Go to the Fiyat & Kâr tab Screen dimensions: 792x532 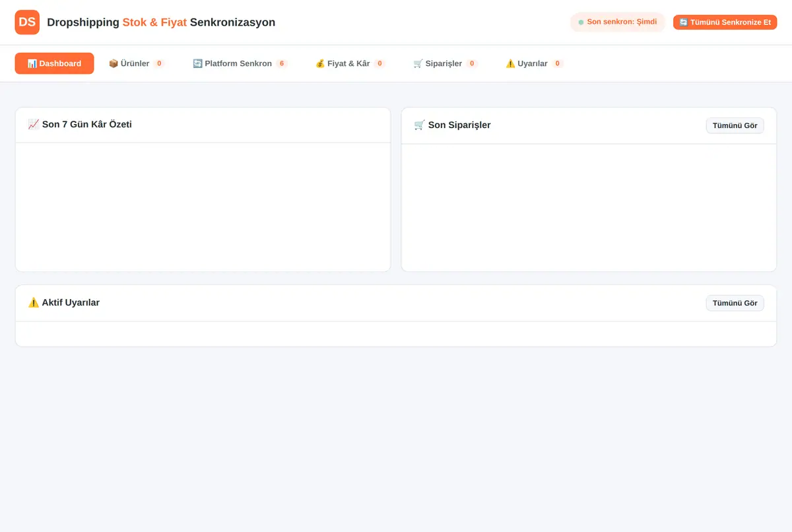350,63
